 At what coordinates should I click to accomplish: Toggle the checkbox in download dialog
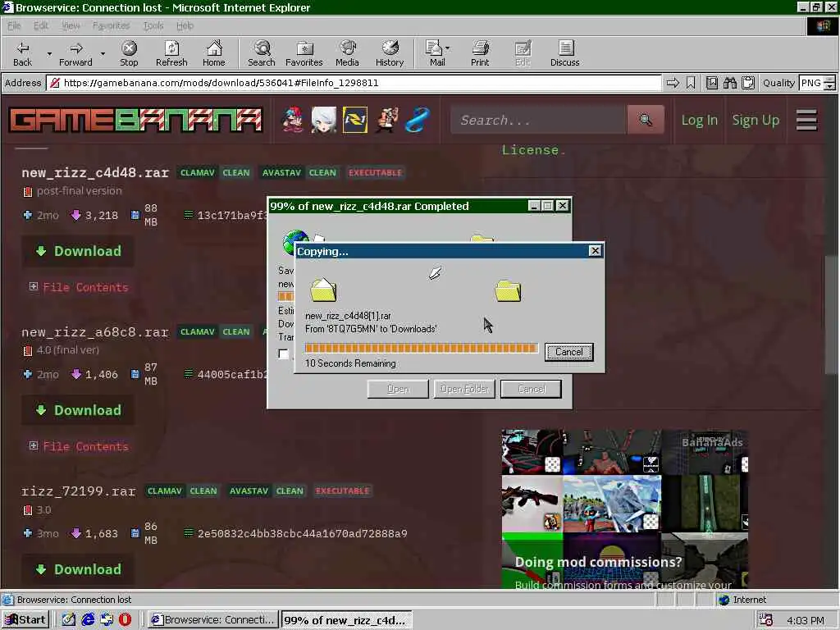coord(283,354)
